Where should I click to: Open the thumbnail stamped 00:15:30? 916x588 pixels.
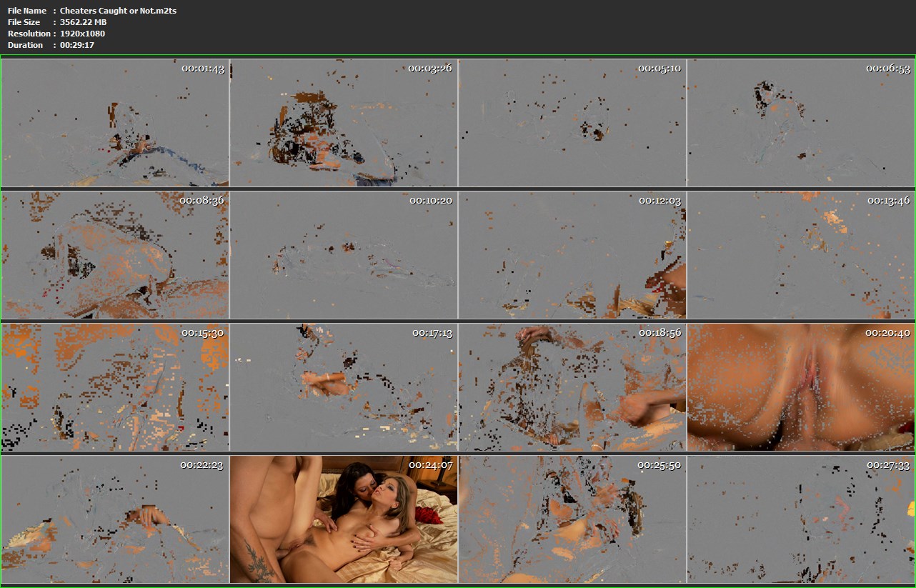(115, 387)
